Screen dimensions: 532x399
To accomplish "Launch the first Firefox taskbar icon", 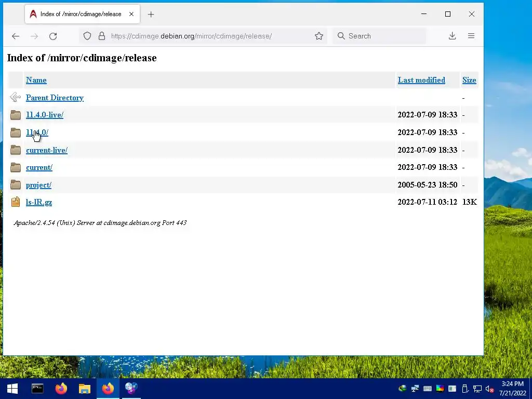I will click(61, 389).
